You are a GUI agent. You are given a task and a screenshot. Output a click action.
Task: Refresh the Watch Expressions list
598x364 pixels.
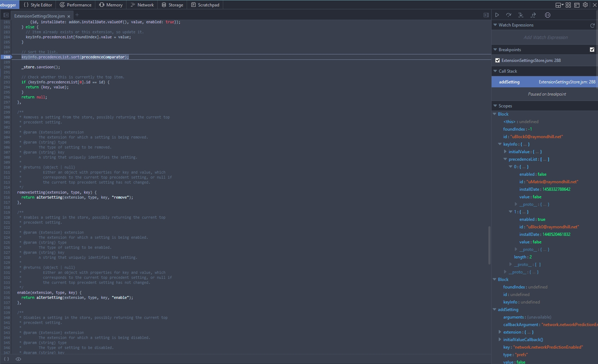[593, 25]
